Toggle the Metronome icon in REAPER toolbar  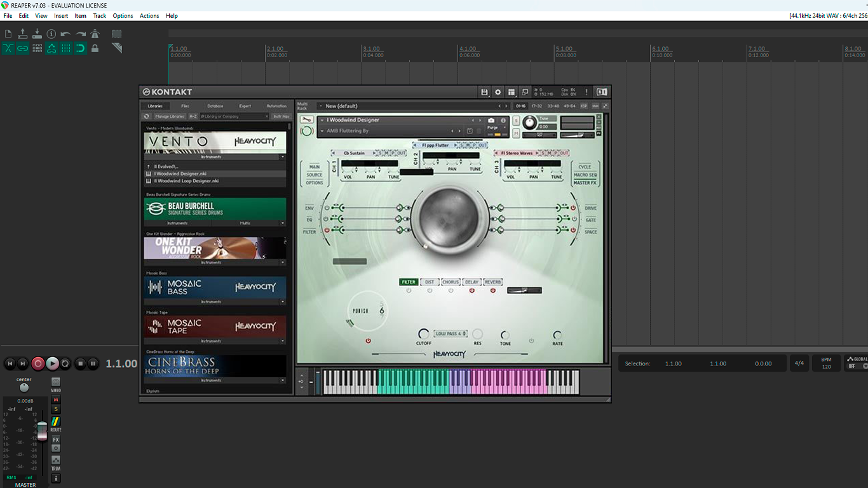[95, 34]
